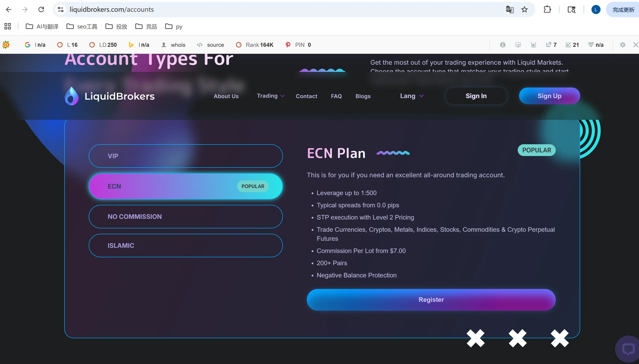Register for the ECN Plan

tap(431, 300)
